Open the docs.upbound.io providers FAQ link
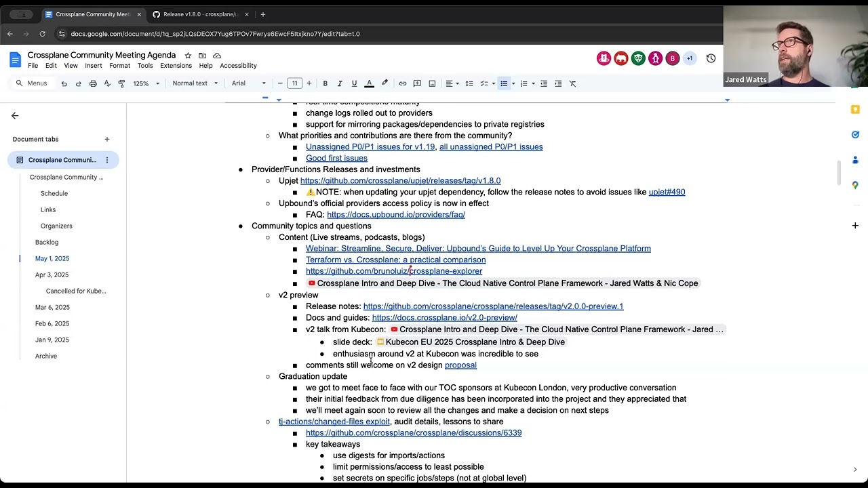 [396, 215]
